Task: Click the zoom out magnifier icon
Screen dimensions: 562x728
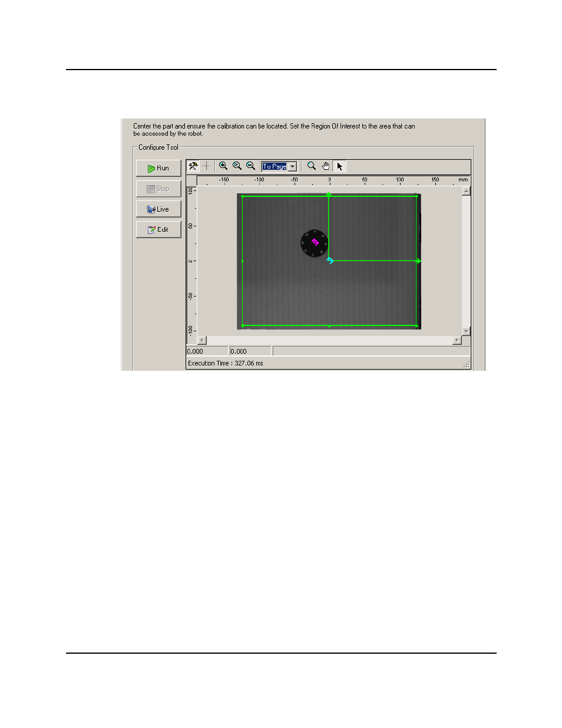Action: point(251,166)
